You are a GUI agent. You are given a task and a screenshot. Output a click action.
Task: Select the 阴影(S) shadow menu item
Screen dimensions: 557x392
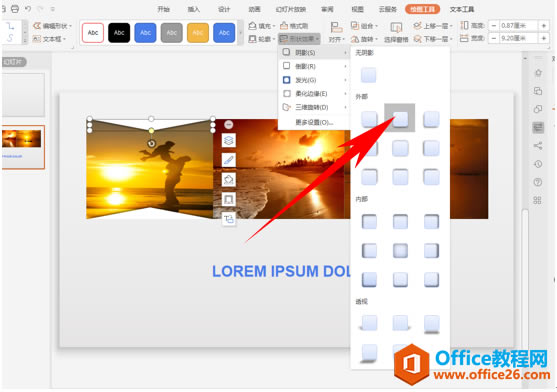(x=314, y=53)
